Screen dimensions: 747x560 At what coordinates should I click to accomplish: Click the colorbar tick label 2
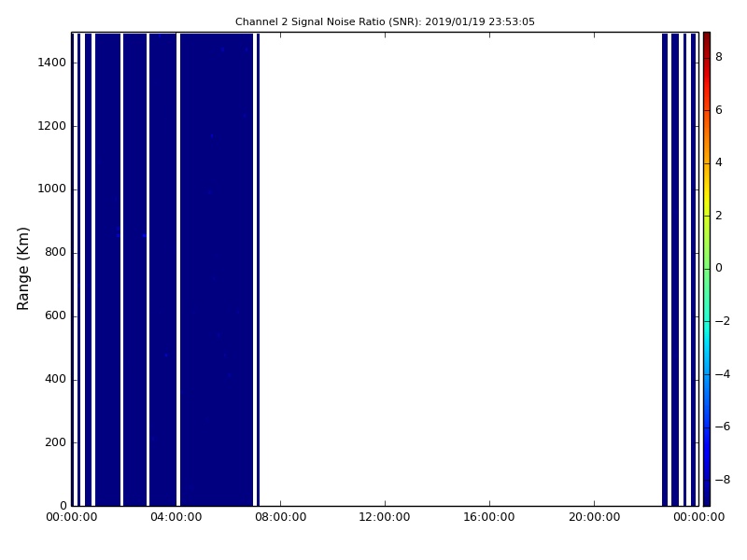click(x=719, y=216)
